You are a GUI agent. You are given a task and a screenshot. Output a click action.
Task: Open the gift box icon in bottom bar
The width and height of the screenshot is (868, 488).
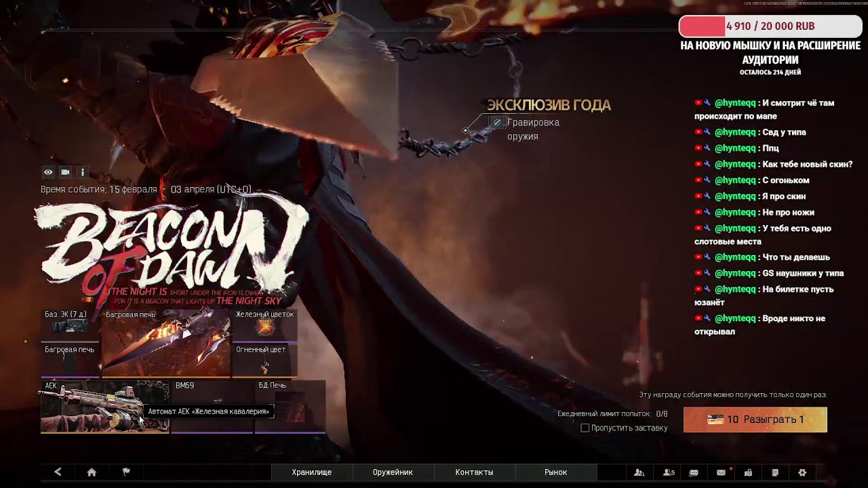click(748, 472)
